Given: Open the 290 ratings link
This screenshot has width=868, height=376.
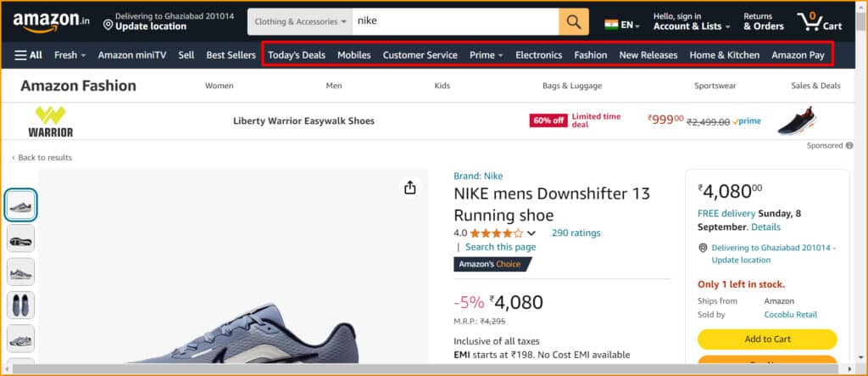Looking at the screenshot, I should 576,233.
